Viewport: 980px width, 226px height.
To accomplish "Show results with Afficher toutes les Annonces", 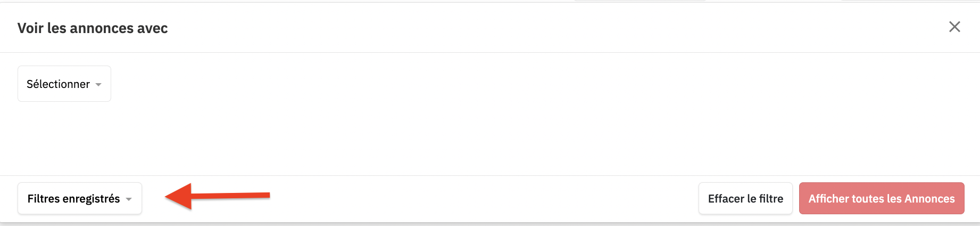I will coord(882,198).
